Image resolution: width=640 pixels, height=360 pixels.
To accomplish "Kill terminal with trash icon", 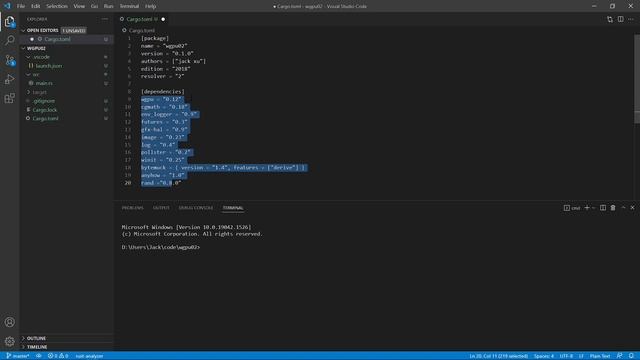I will (613, 208).
